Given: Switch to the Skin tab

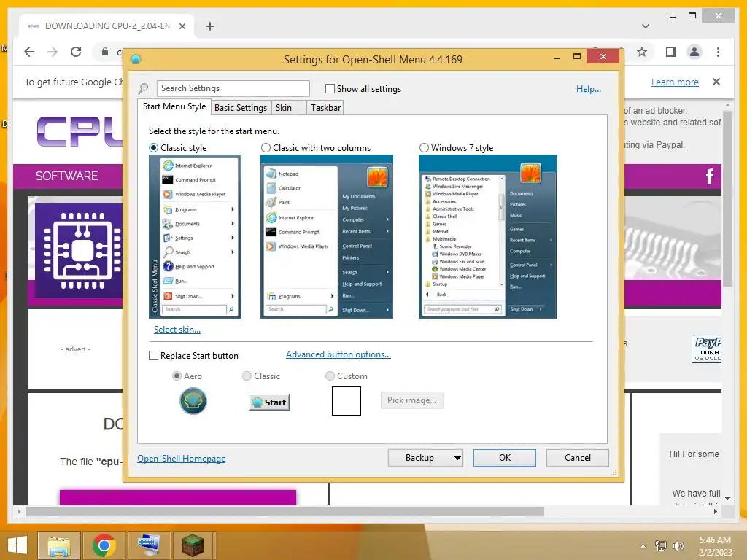Looking at the screenshot, I should (x=288, y=108).
